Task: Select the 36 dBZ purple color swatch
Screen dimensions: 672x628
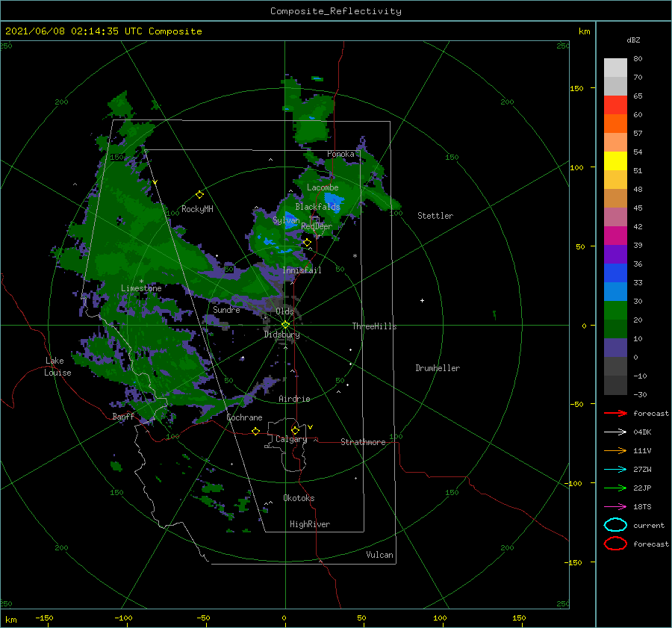Action: pyautogui.click(x=615, y=255)
